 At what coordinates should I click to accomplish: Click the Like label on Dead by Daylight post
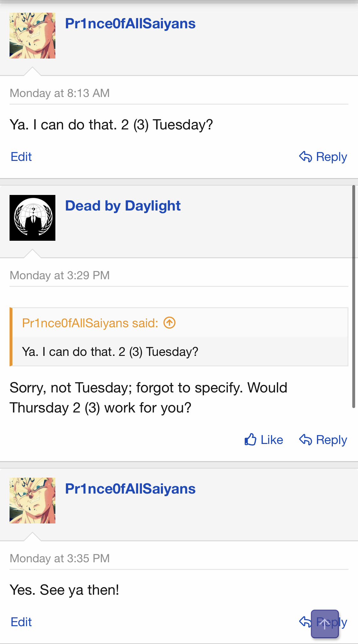[x=272, y=440]
